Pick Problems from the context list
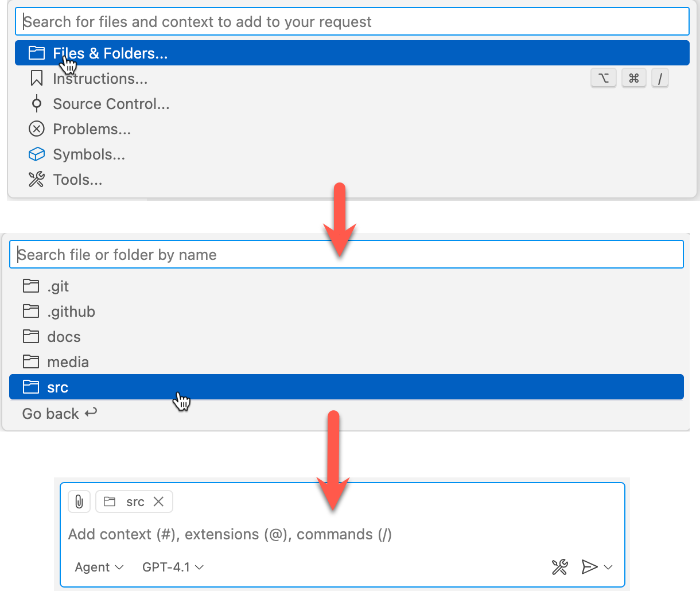The height and width of the screenshot is (591, 700). coord(92,129)
